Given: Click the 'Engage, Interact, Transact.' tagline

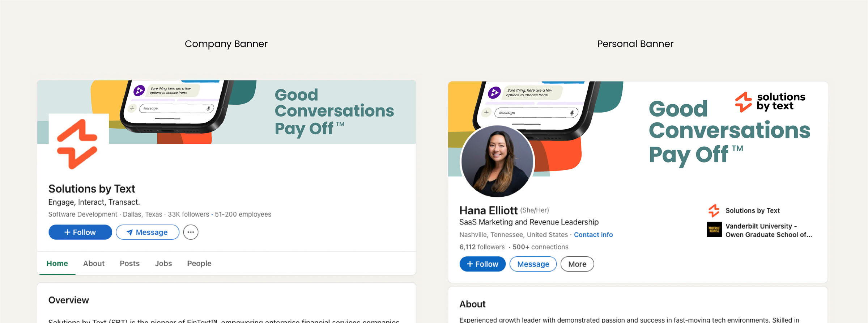Looking at the screenshot, I should tap(94, 202).
